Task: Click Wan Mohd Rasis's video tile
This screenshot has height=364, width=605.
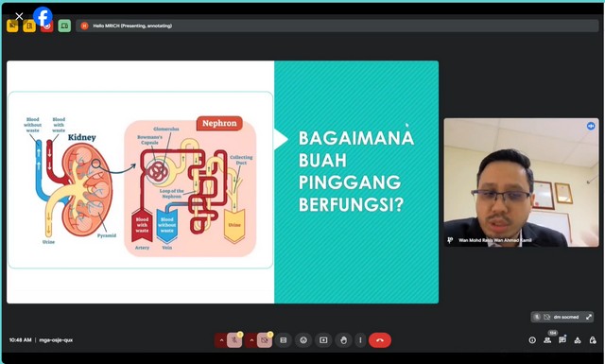Action: point(521,182)
